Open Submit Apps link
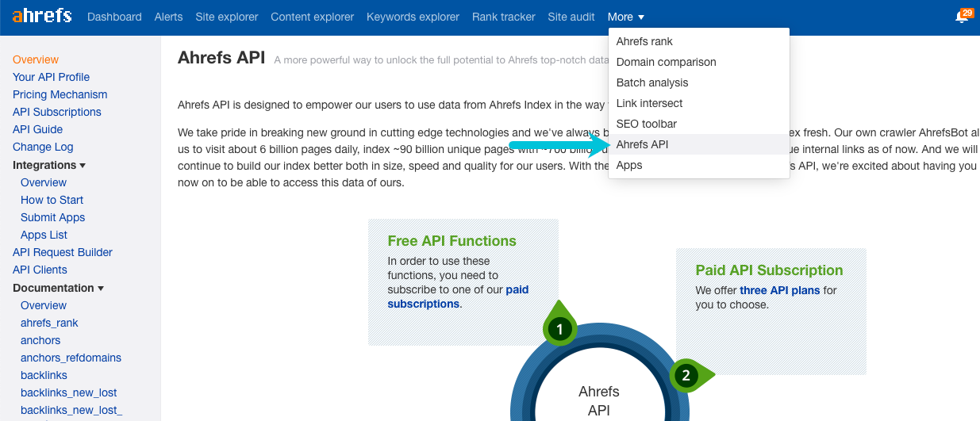980x421 pixels. coord(52,217)
